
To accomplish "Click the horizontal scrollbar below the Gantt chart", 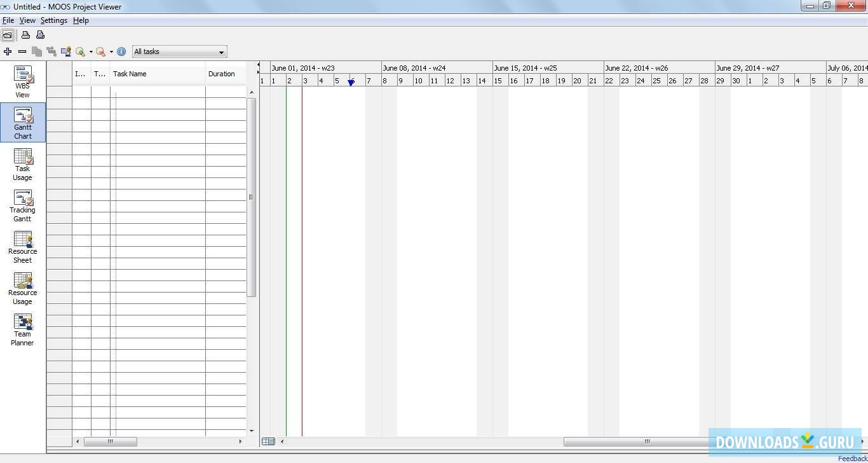I will click(x=646, y=441).
